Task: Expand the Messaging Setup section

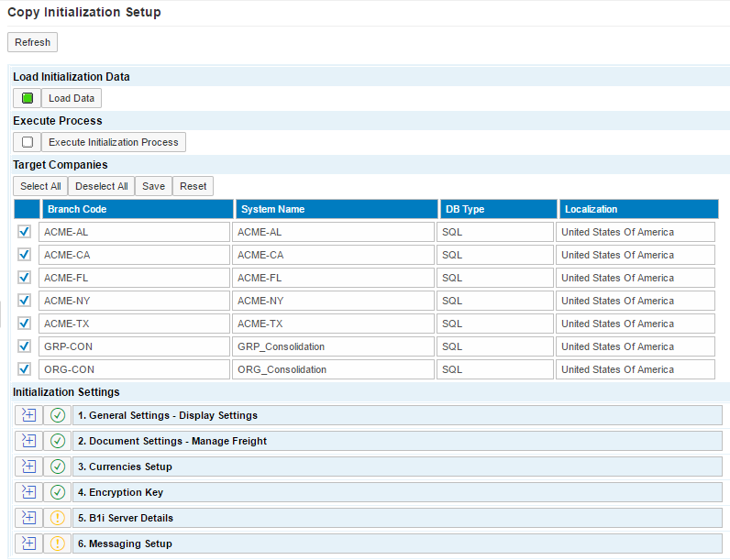Action: pyautogui.click(x=28, y=544)
